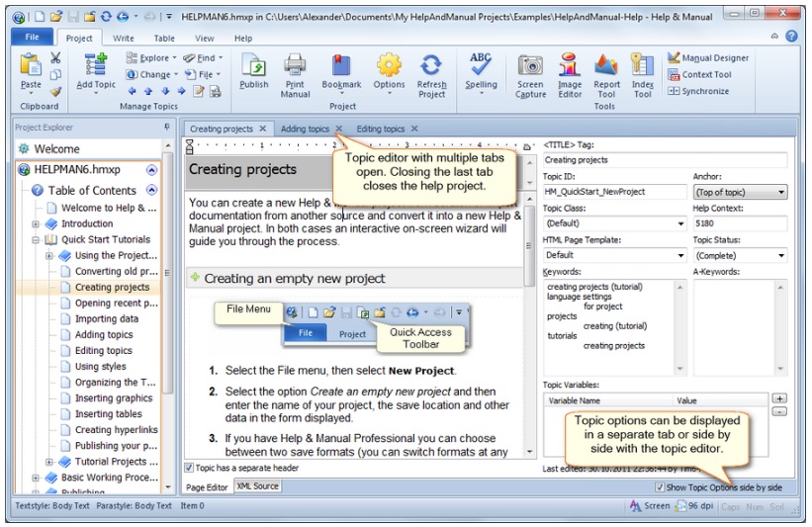Close the Editing topics tab

coord(414,129)
